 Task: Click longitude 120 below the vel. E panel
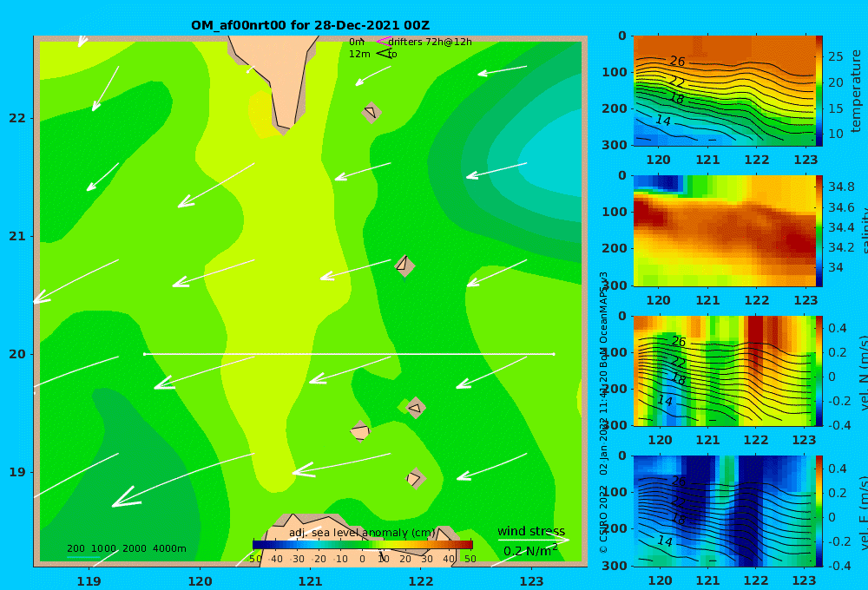660,580
